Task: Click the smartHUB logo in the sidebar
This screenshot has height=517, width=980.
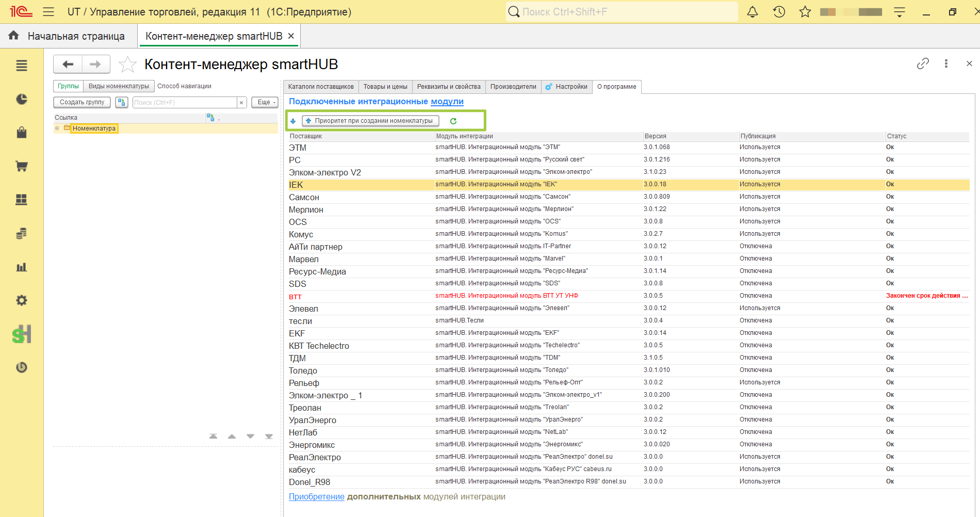Action: pyautogui.click(x=22, y=334)
